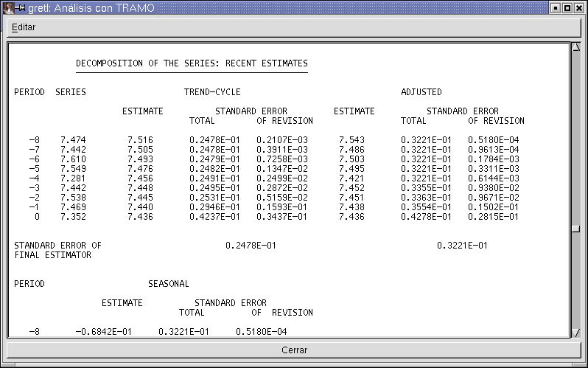The image size is (588, 368).
Task: Click trend estimate 7.440
Action: coord(140,207)
